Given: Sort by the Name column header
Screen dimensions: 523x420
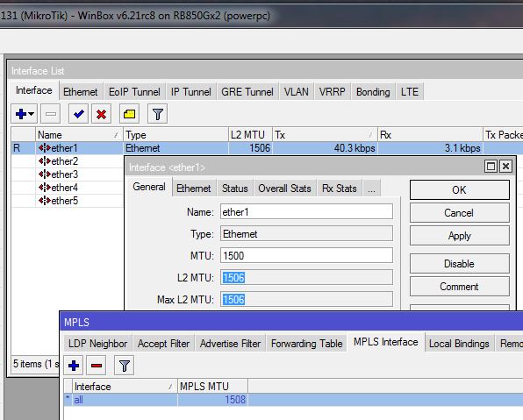Looking at the screenshot, I should click(x=79, y=135).
